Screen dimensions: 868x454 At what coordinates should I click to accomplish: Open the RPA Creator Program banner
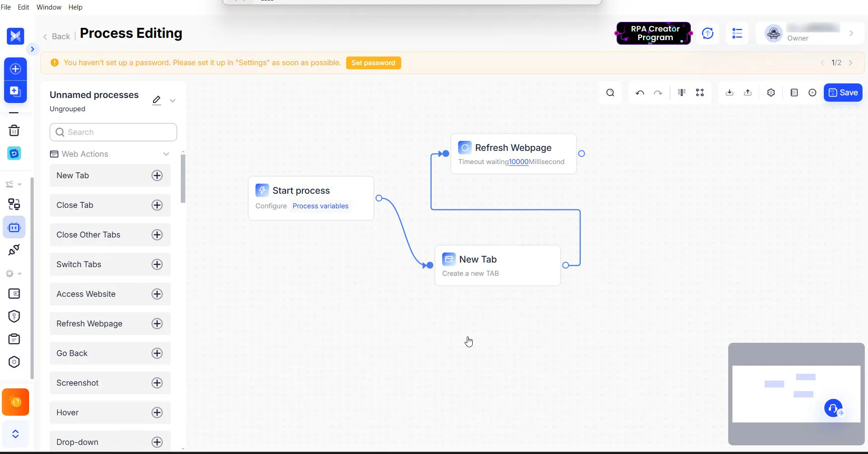point(653,33)
